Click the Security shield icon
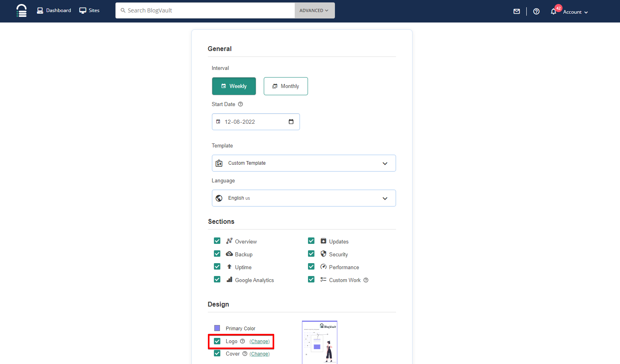The width and height of the screenshot is (620, 364). pos(323,254)
